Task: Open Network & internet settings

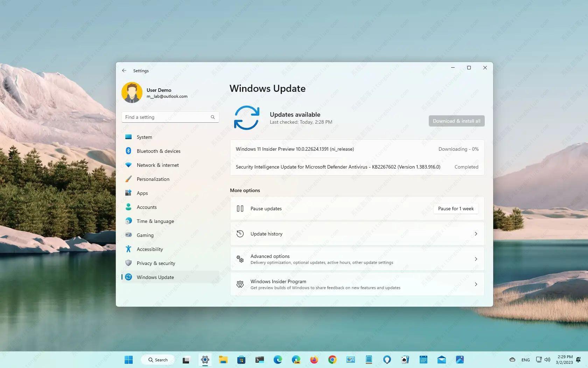Action: [x=157, y=165]
